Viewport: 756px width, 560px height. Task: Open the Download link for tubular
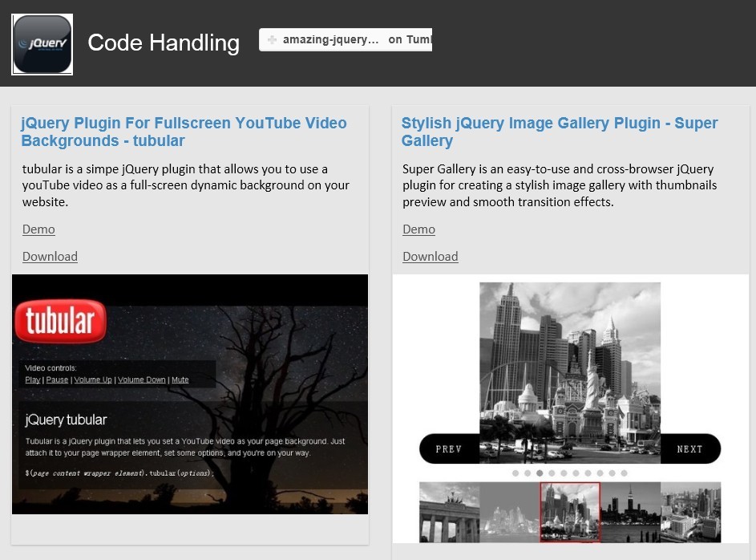[x=50, y=256]
